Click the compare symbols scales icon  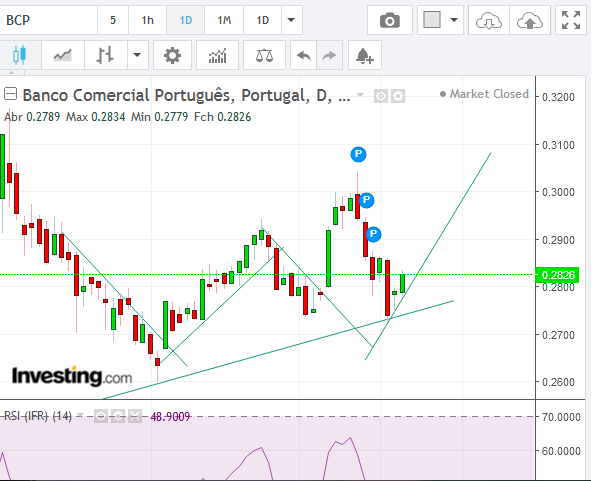264,55
